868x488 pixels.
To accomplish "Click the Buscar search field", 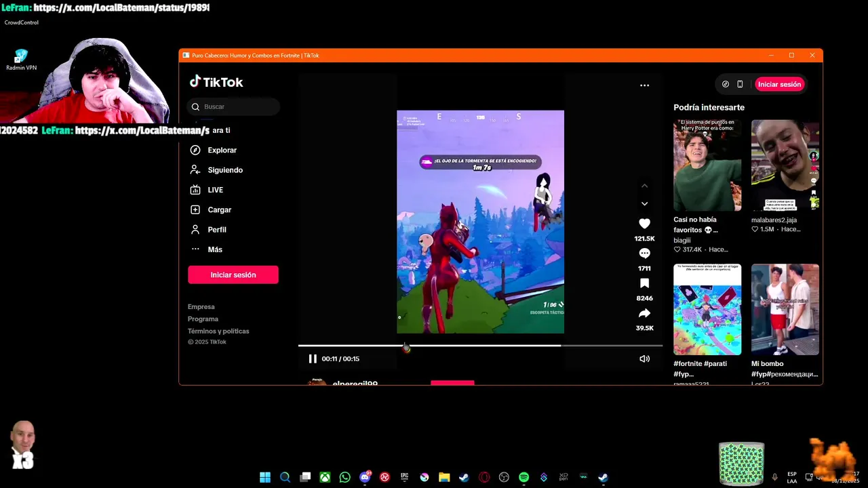I will tap(233, 106).
